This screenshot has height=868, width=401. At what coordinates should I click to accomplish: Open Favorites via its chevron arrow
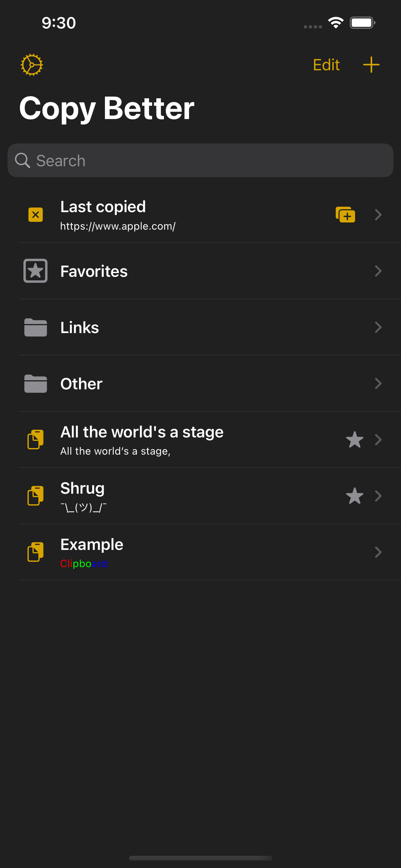[378, 271]
